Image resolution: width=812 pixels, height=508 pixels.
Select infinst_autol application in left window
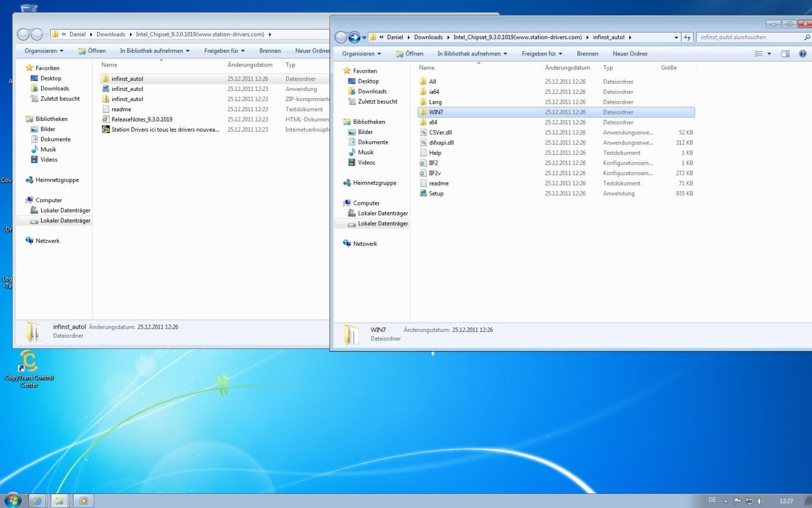[x=127, y=89]
